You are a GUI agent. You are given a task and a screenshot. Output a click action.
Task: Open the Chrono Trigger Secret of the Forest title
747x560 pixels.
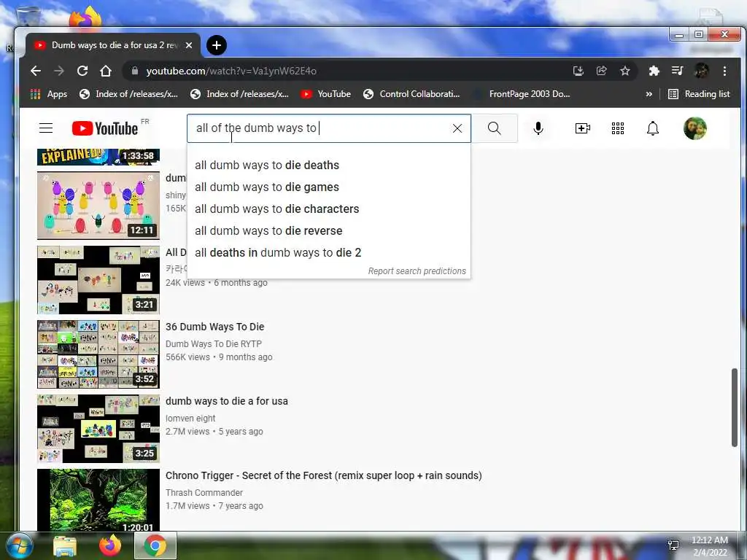point(323,475)
